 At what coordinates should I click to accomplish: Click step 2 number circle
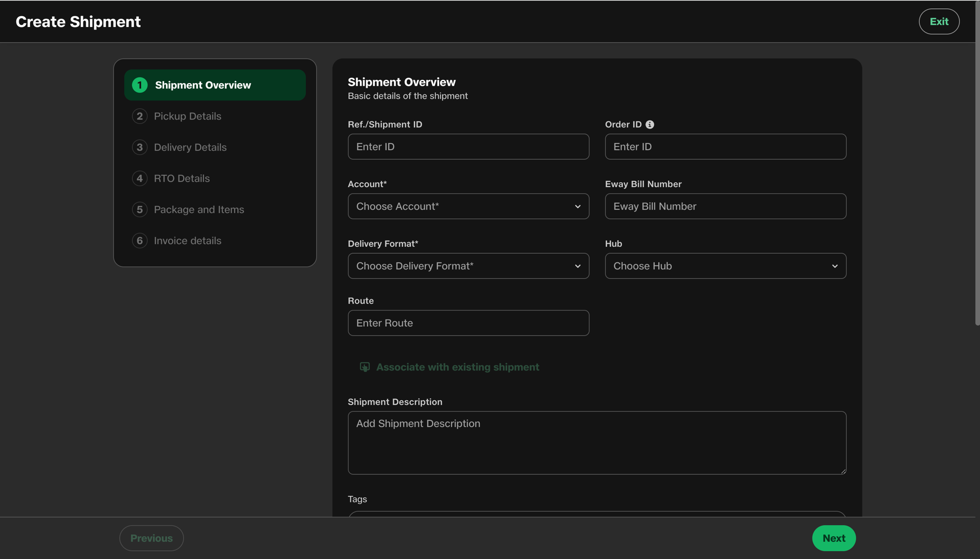point(140,116)
